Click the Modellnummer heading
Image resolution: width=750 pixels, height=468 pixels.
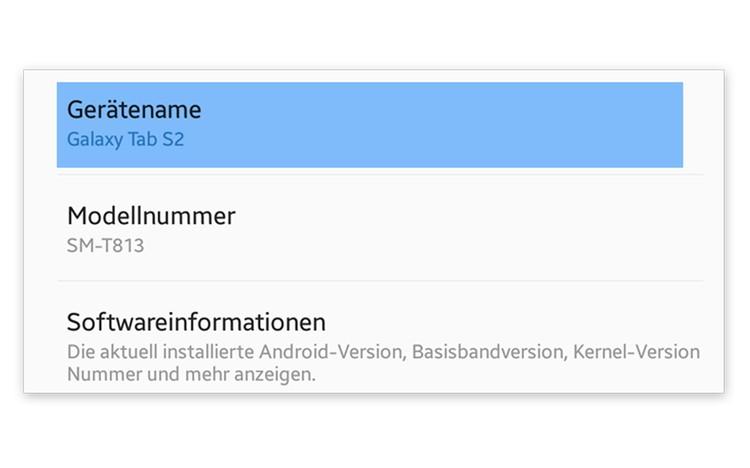[x=151, y=215]
